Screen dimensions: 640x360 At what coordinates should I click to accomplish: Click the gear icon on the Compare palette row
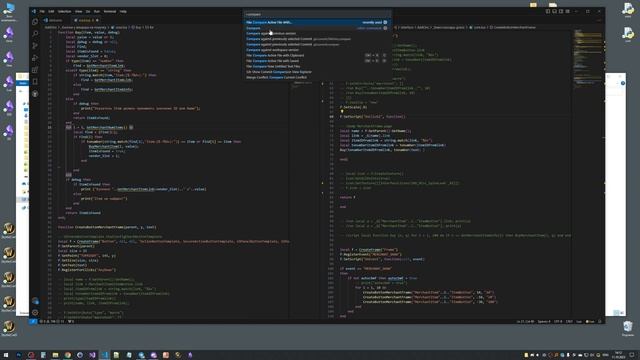(385, 28)
